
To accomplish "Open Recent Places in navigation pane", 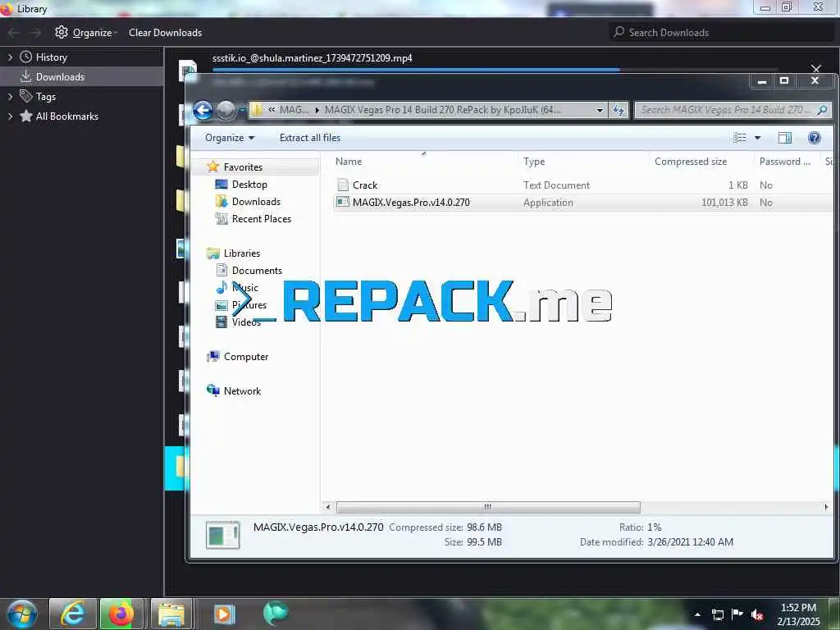I will coord(262,218).
